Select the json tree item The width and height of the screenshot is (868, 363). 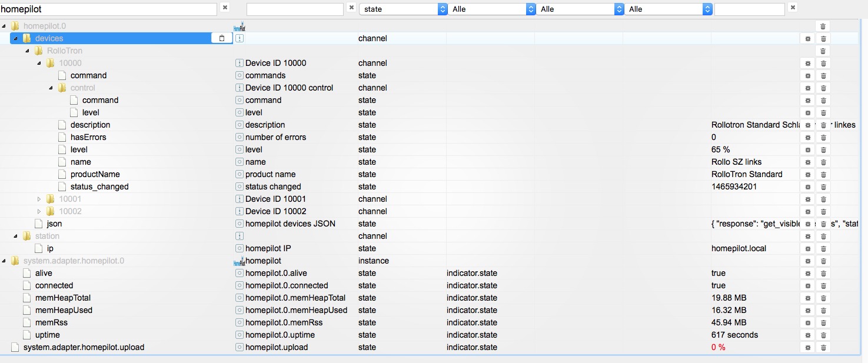pos(54,224)
